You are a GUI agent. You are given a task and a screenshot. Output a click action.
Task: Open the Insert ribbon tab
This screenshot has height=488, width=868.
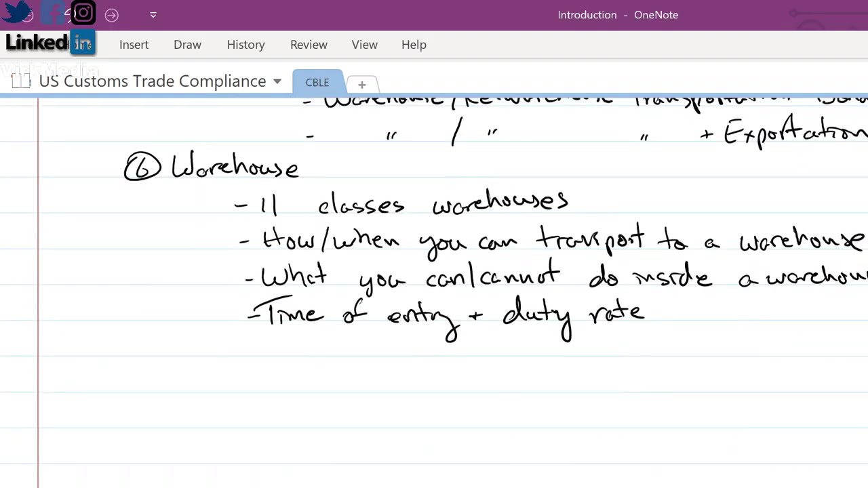(134, 45)
